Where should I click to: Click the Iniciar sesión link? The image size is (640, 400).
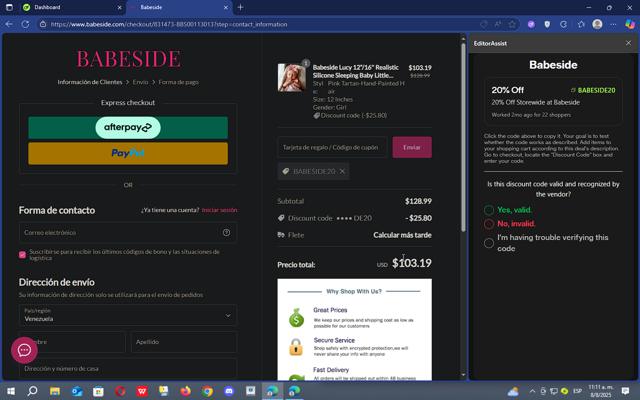[x=219, y=210]
